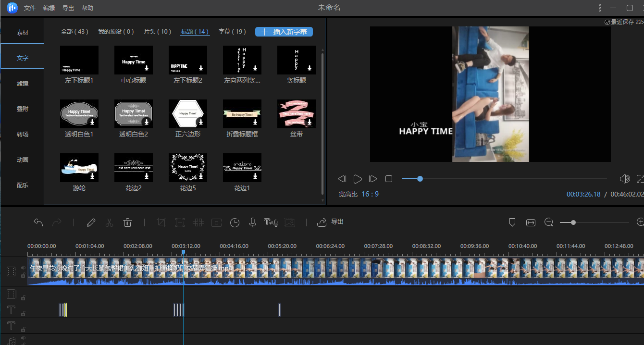Select the 丝带 title template thumbnail
Screen dimensions: 644x345
click(296, 114)
